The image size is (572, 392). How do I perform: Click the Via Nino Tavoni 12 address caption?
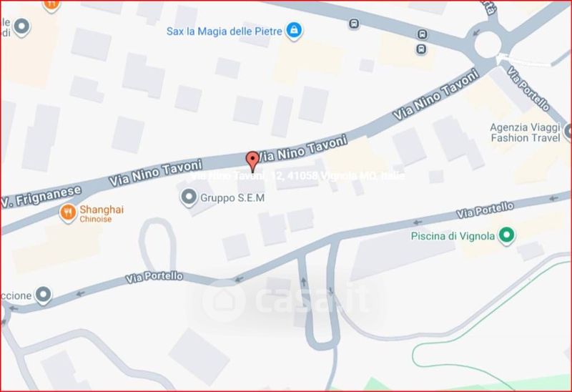pos(298,176)
